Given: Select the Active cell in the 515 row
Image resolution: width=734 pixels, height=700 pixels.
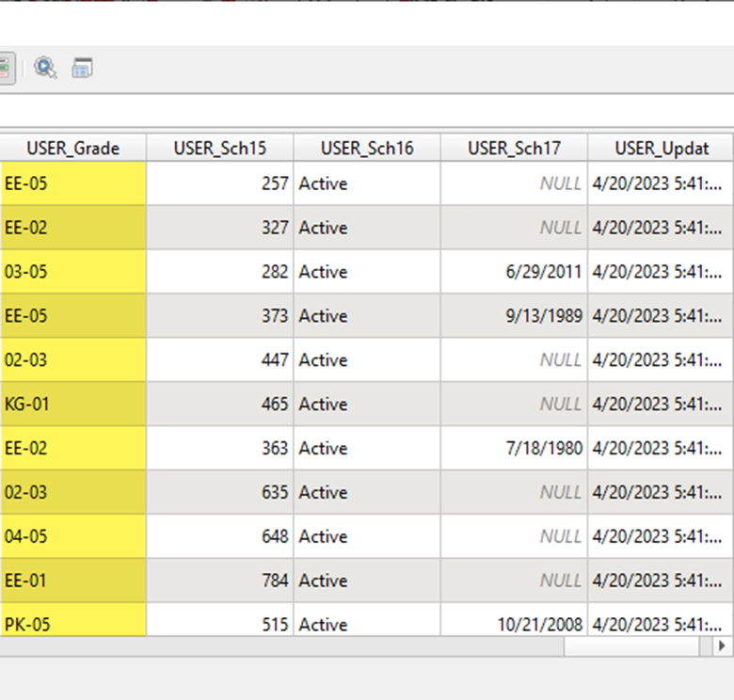Looking at the screenshot, I should (367, 619).
